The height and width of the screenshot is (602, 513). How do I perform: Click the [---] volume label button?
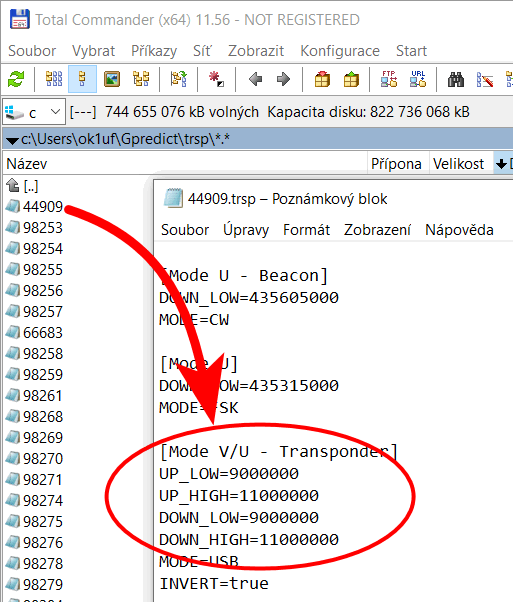click(x=83, y=112)
